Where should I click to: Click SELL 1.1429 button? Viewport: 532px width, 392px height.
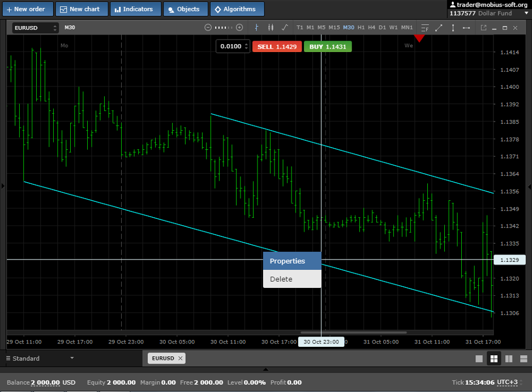coord(277,47)
